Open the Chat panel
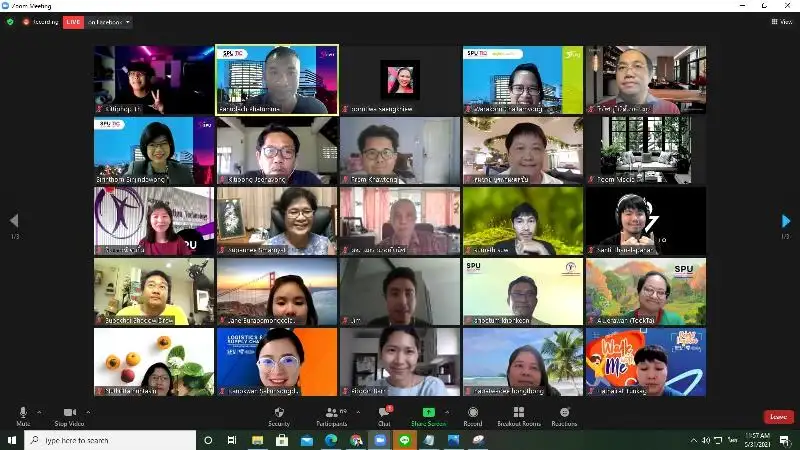The image size is (800, 450). (384, 412)
